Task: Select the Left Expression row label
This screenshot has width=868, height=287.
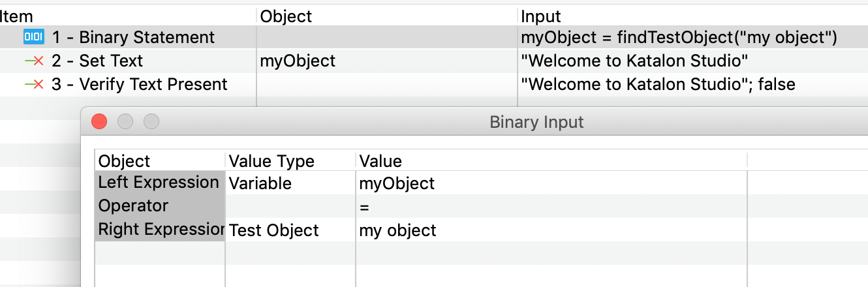Action: pos(159,183)
